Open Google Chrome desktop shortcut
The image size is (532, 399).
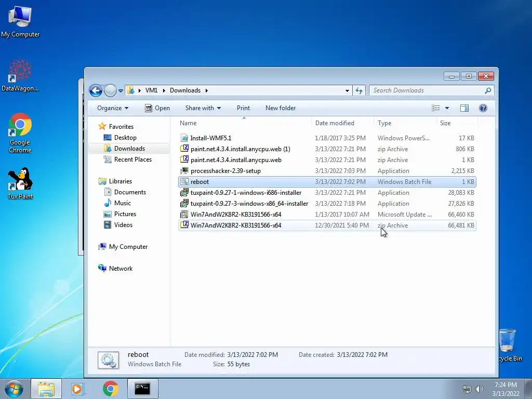pyautogui.click(x=20, y=133)
